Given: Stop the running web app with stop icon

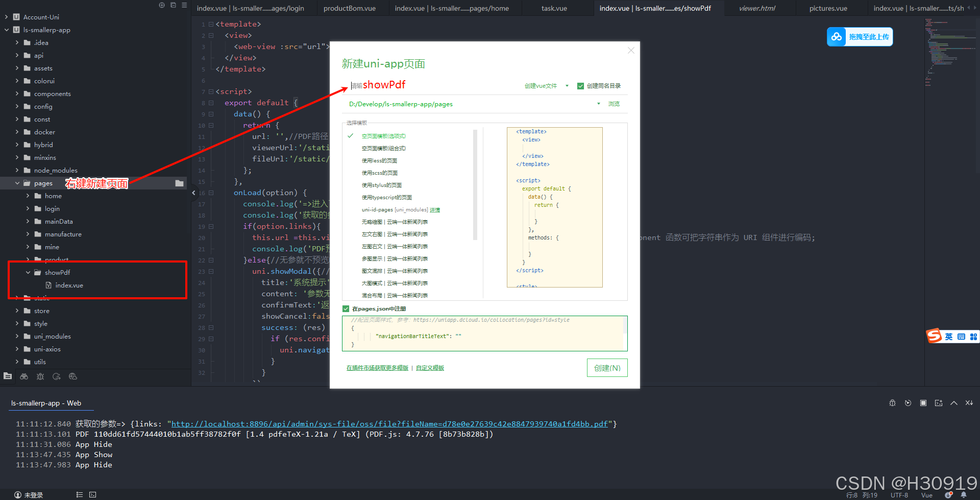Looking at the screenshot, I should click(x=923, y=403).
